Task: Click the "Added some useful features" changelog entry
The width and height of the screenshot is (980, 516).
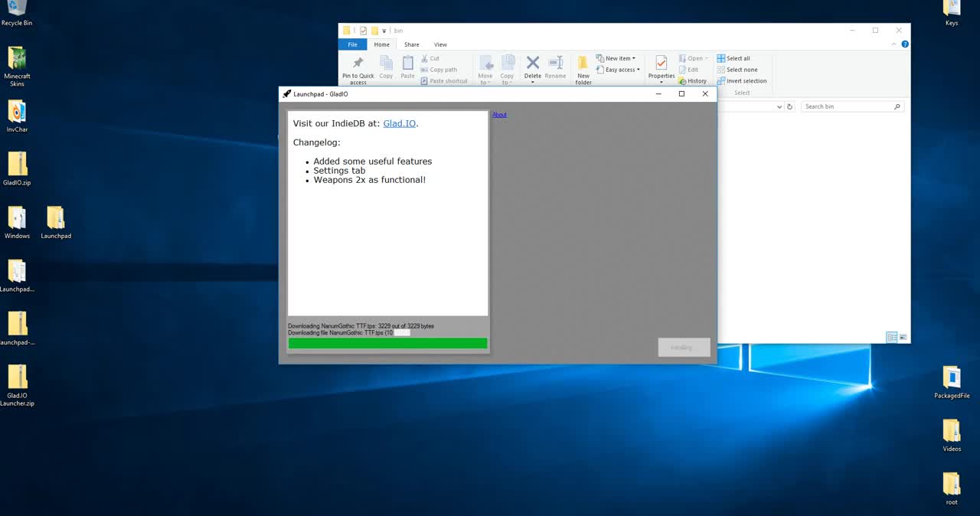Action: pos(373,162)
